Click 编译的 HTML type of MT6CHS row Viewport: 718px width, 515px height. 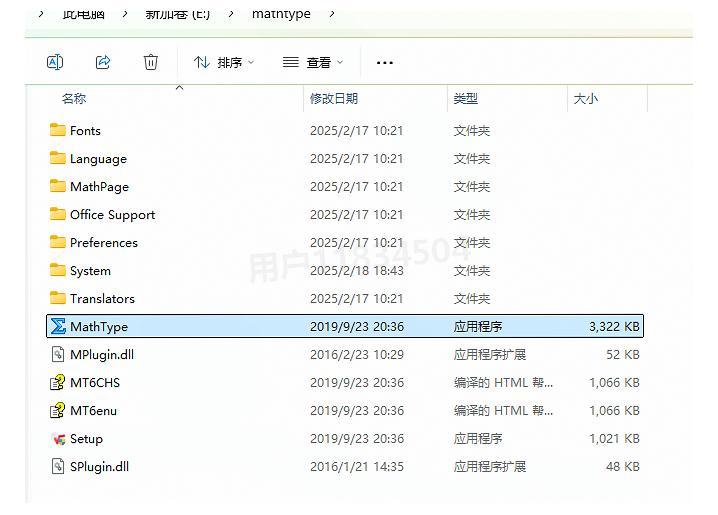(x=503, y=383)
